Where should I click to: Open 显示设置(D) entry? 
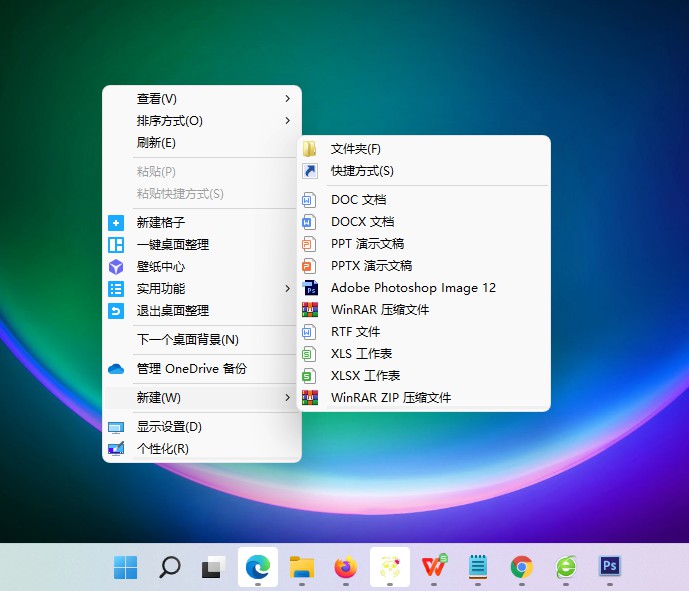(x=202, y=427)
